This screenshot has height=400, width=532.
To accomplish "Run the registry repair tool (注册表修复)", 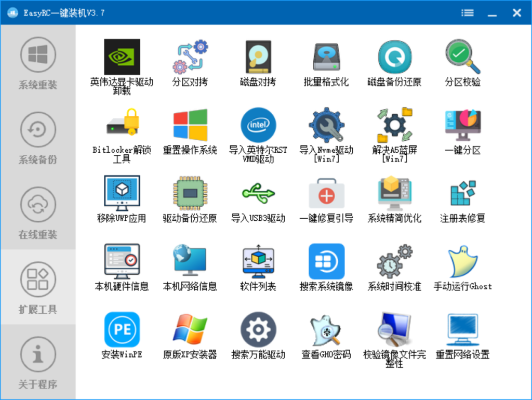I will coord(462,195).
